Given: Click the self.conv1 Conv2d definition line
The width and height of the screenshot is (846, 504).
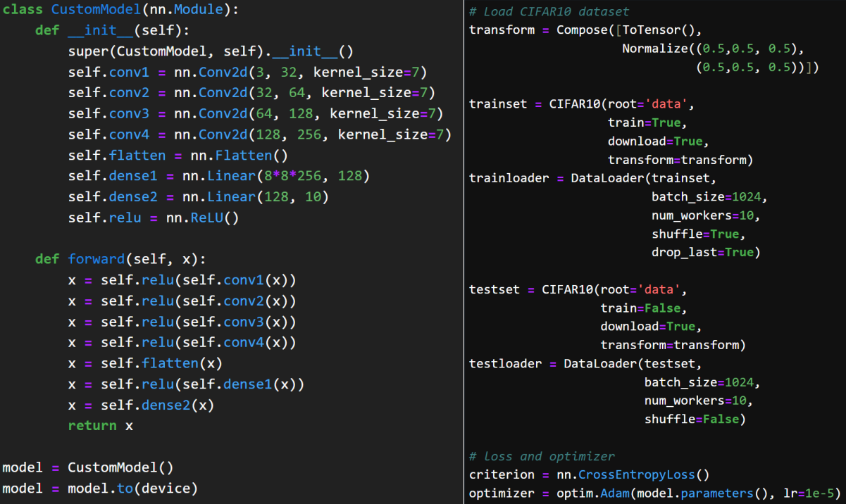Looking at the screenshot, I should pos(248,73).
